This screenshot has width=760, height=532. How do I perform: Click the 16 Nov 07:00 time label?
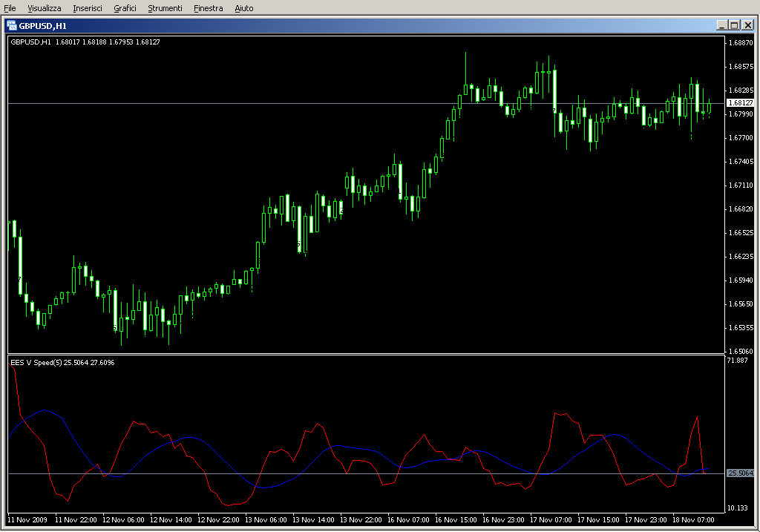point(408,520)
